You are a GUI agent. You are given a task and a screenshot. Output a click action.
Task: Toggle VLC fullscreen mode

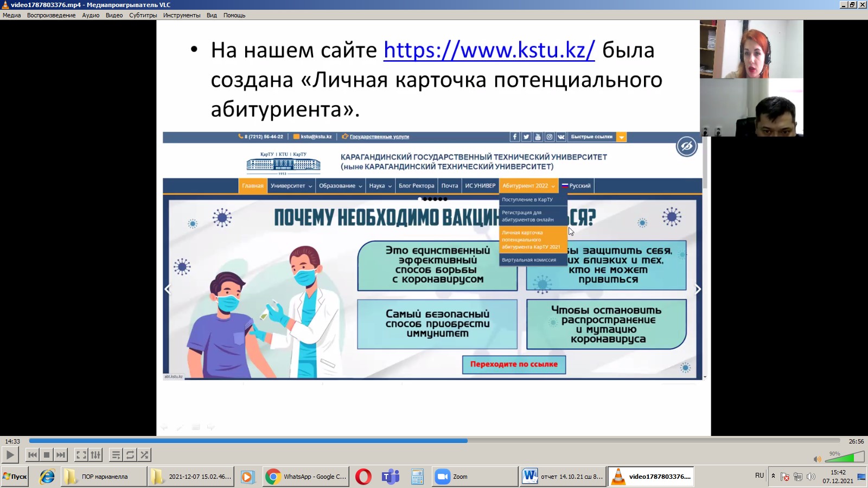point(81,455)
